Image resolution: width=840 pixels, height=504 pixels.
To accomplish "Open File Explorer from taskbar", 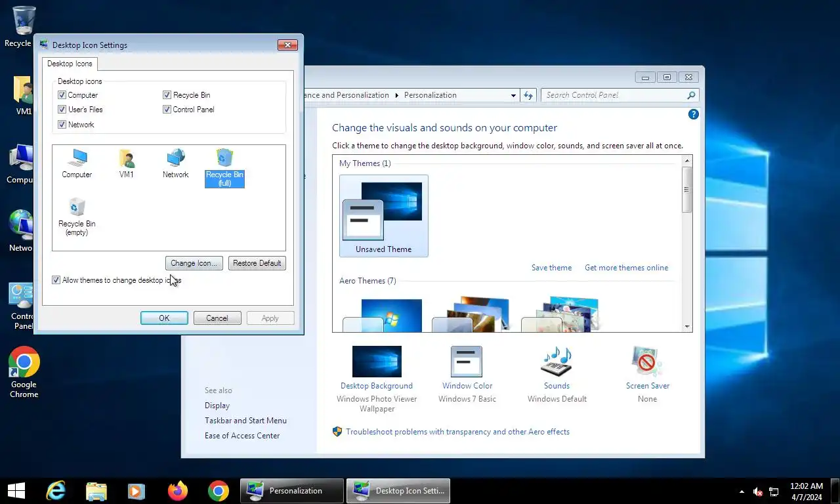I will coord(96,490).
